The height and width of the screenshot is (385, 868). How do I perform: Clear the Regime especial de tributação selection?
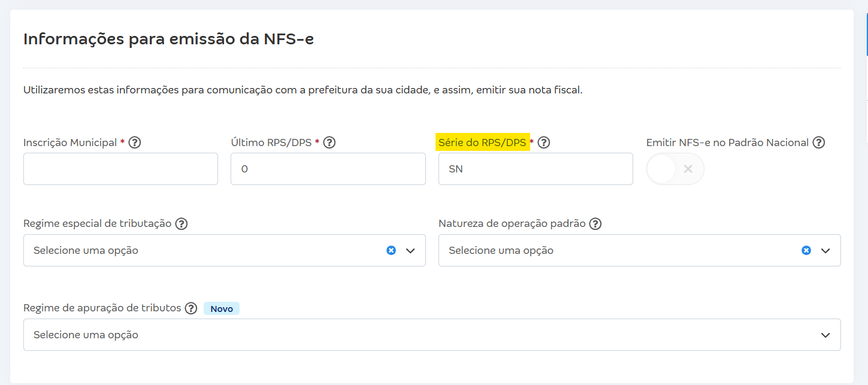[391, 250]
